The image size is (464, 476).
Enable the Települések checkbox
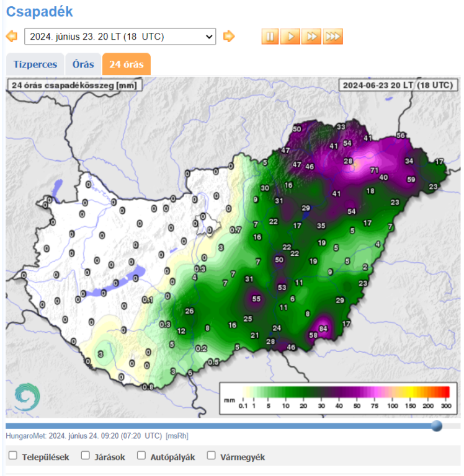[13, 456]
